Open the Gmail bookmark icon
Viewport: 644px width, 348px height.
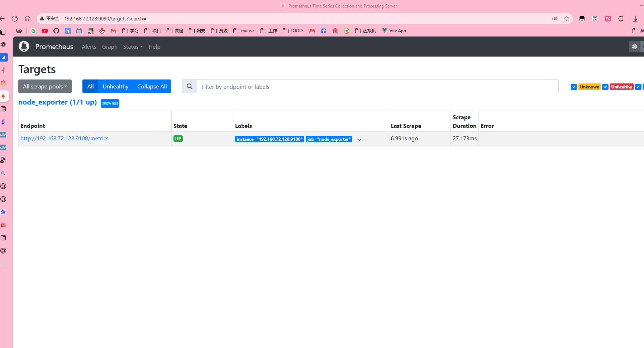pos(114,31)
